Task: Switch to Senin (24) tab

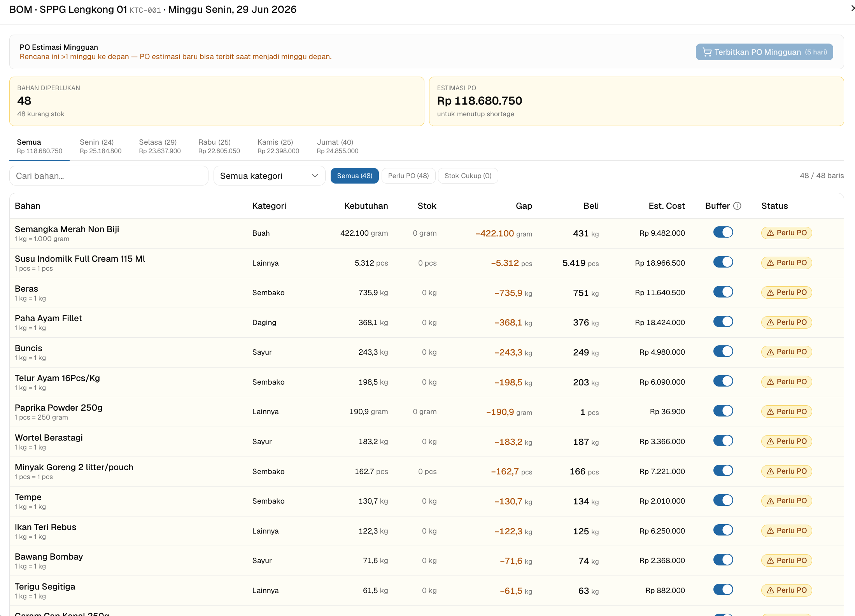Action: (100, 147)
